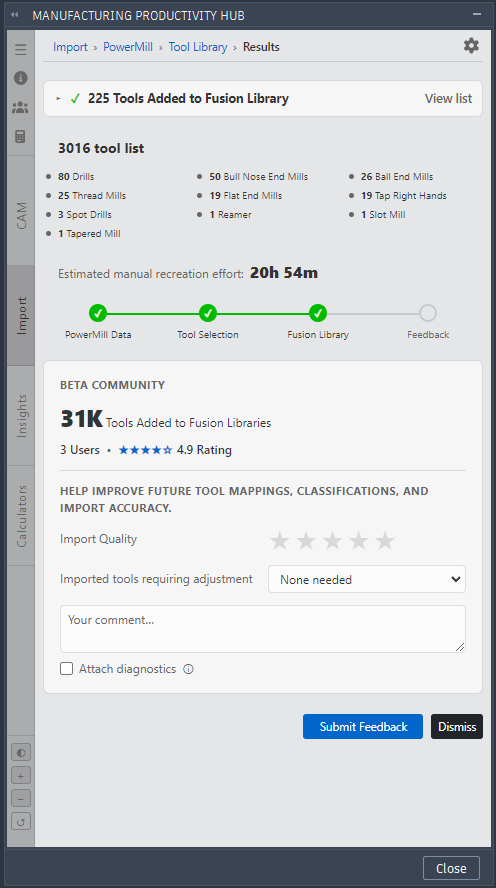496x888 pixels.
Task: Click the Close button
Action: point(451,868)
